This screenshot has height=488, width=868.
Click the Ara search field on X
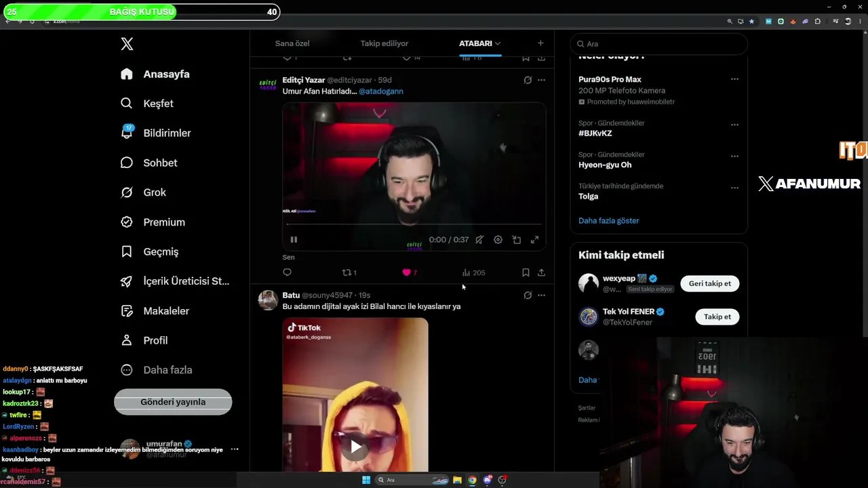point(658,44)
